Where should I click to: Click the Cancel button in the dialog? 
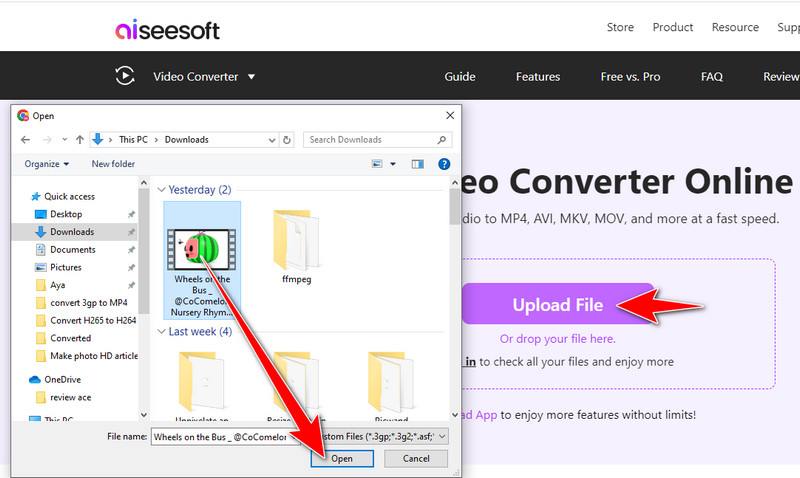416,459
